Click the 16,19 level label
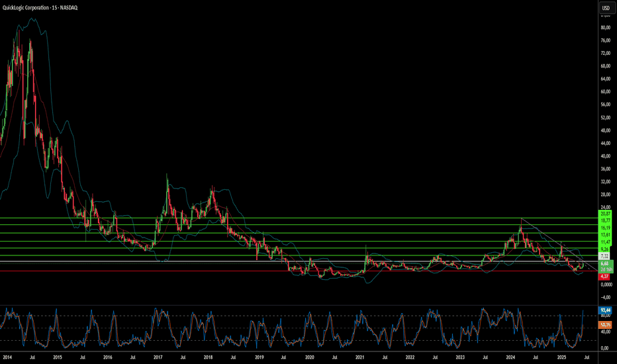Screen dimensions: 617x364 pos(605,228)
